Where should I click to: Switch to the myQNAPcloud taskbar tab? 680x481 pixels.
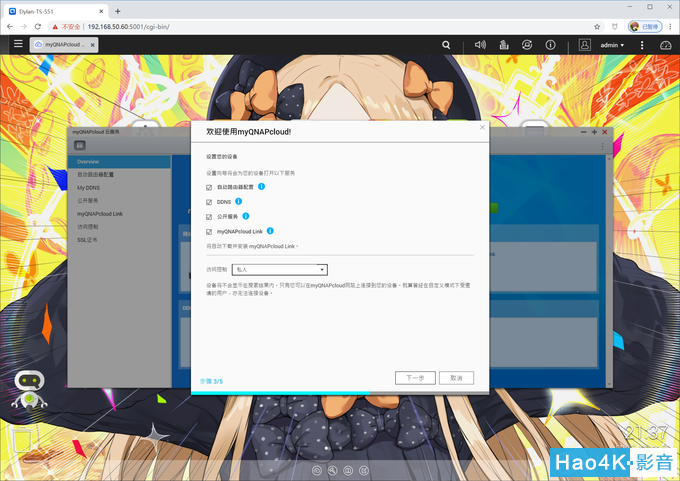pyautogui.click(x=64, y=45)
